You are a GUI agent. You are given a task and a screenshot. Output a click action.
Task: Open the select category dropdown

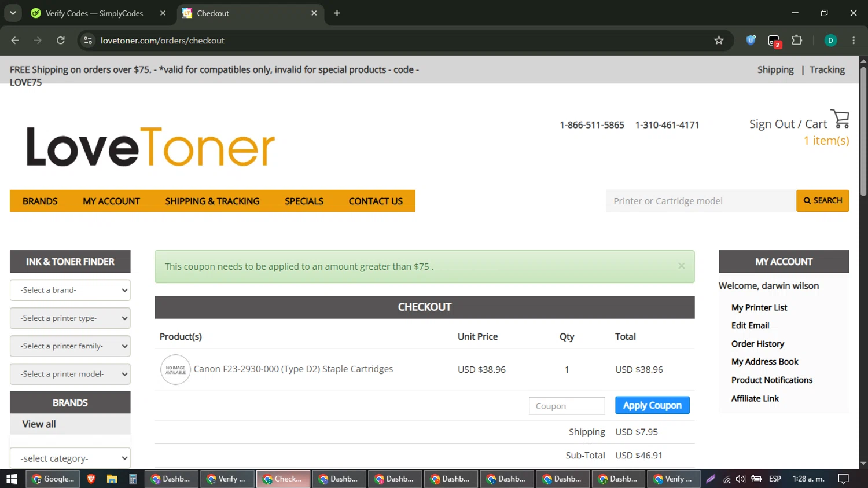coord(70,458)
